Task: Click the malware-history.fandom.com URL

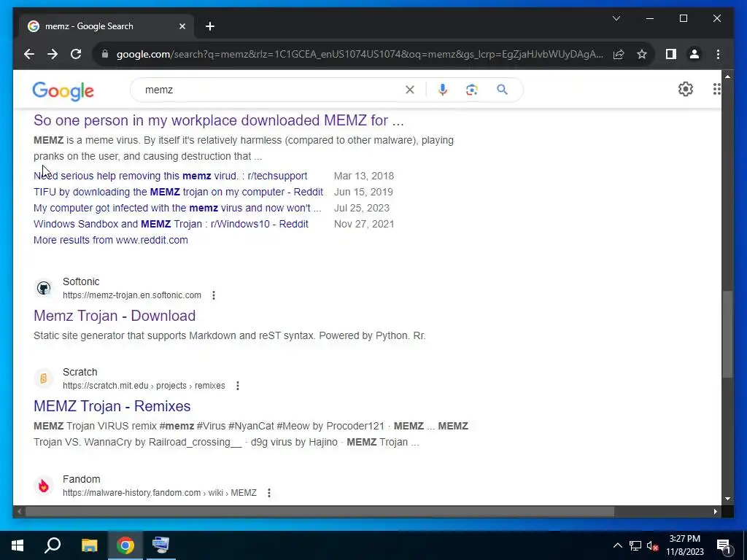Action: tap(160, 493)
